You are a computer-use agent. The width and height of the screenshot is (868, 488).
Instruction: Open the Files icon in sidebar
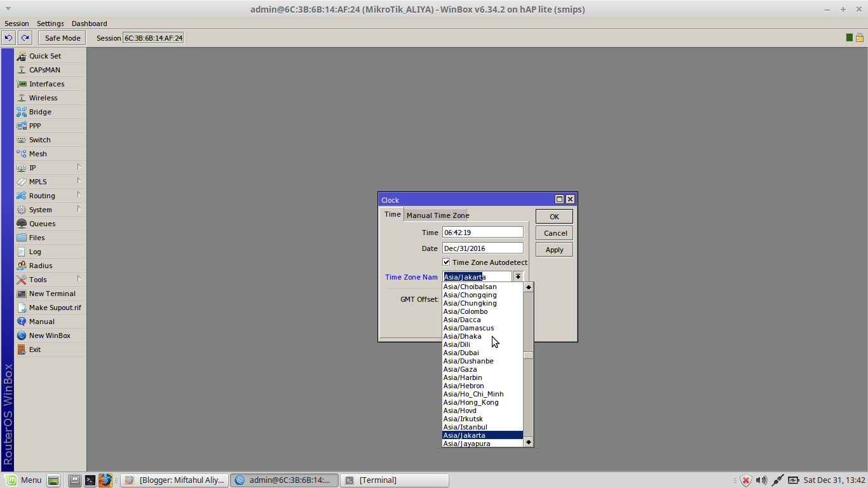pos(22,238)
